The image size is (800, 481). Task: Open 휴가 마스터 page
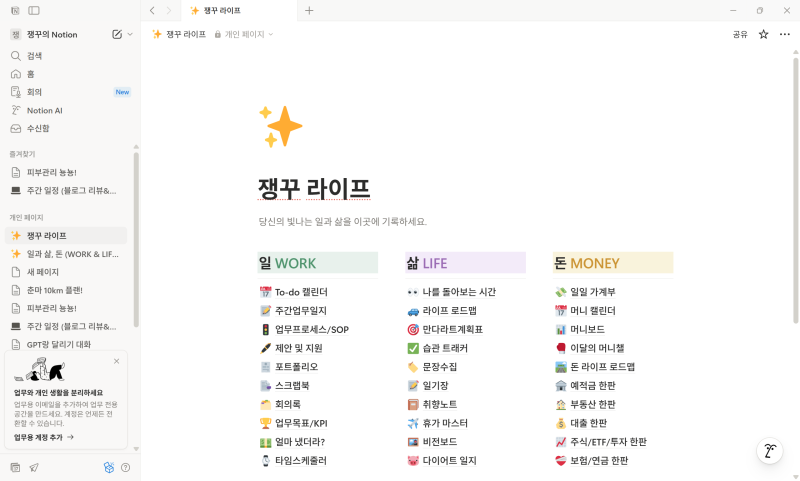coord(438,423)
